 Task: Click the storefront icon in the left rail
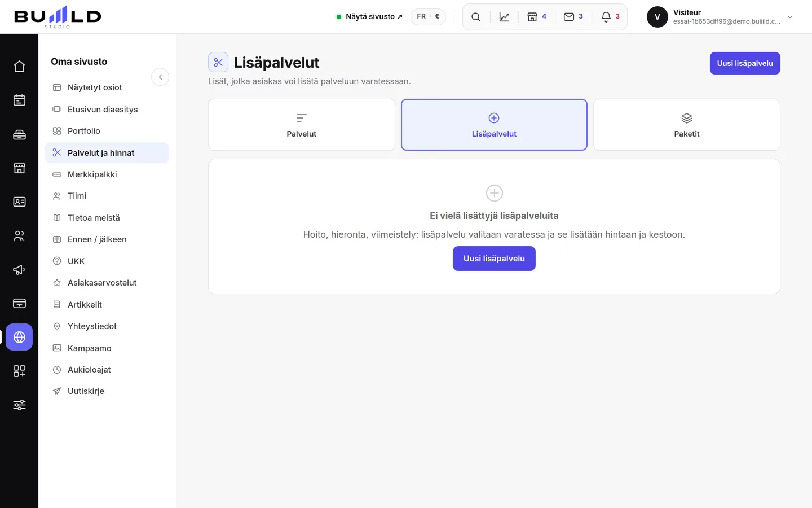[x=19, y=168]
